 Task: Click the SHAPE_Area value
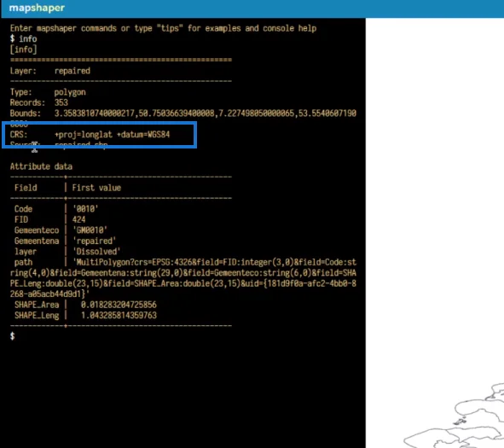click(x=119, y=305)
